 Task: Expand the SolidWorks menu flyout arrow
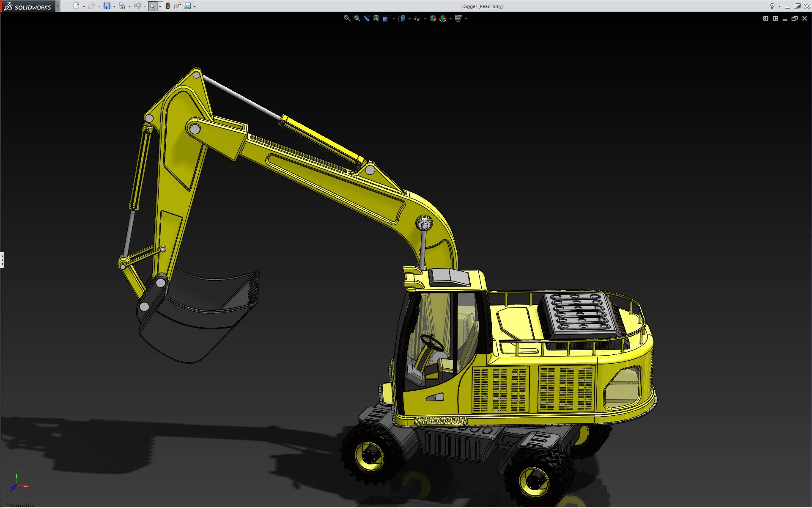point(58,6)
